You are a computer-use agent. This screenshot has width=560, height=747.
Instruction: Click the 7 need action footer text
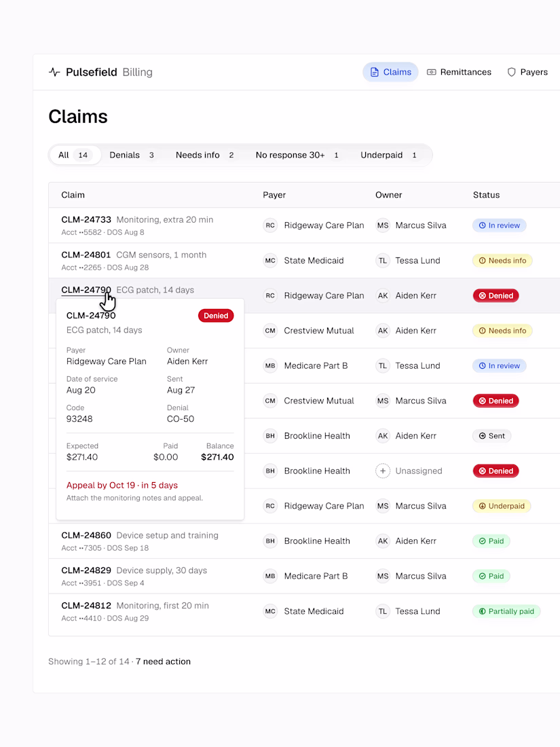pyautogui.click(x=163, y=661)
